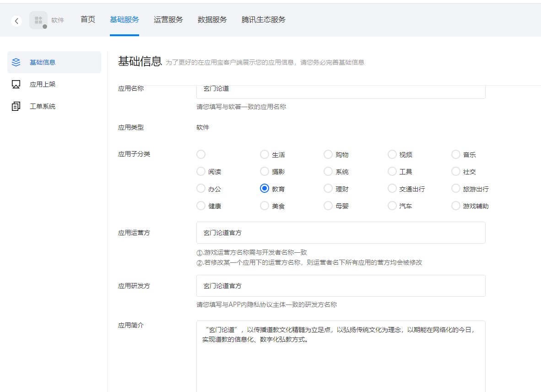The height and width of the screenshot is (392, 541).
Task: Click the 应用上架 sidebar icon
Action: [x=16, y=84]
